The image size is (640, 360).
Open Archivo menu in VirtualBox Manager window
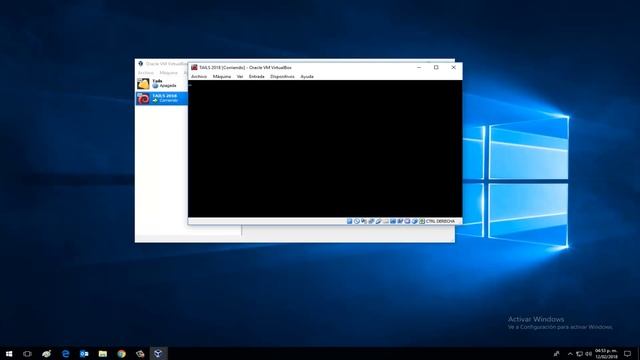click(x=146, y=73)
